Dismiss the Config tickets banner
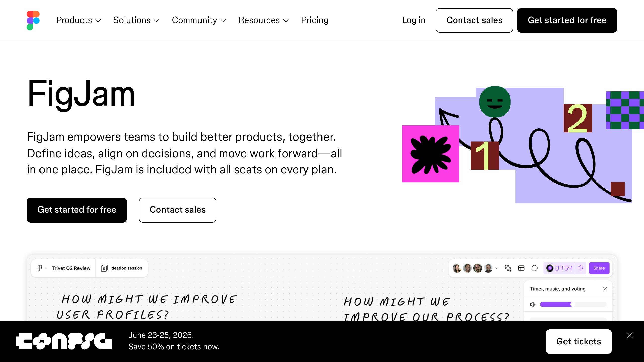Screen dimensions: 644x362 [630, 335]
